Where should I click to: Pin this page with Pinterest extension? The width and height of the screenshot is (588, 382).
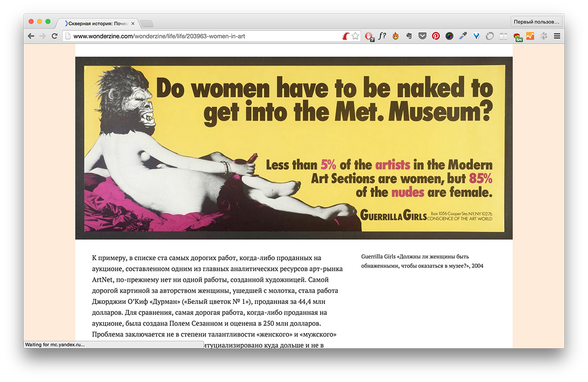coord(436,36)
